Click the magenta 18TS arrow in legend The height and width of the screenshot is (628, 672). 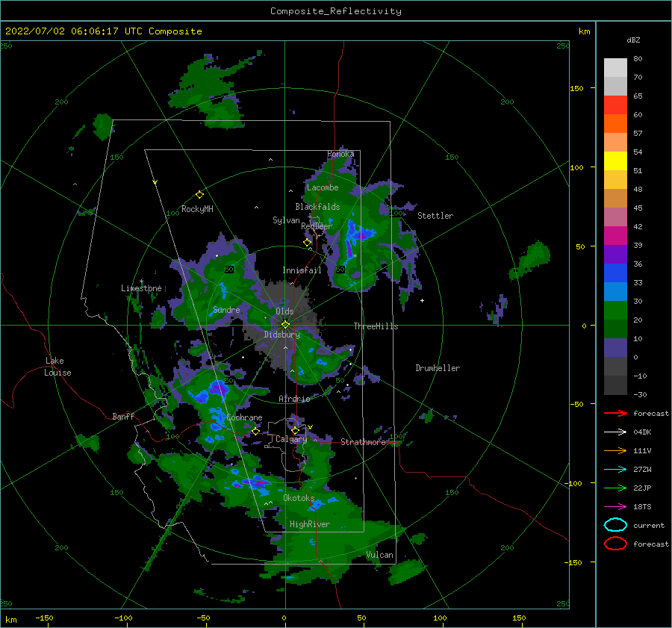(x=615, y=507)
